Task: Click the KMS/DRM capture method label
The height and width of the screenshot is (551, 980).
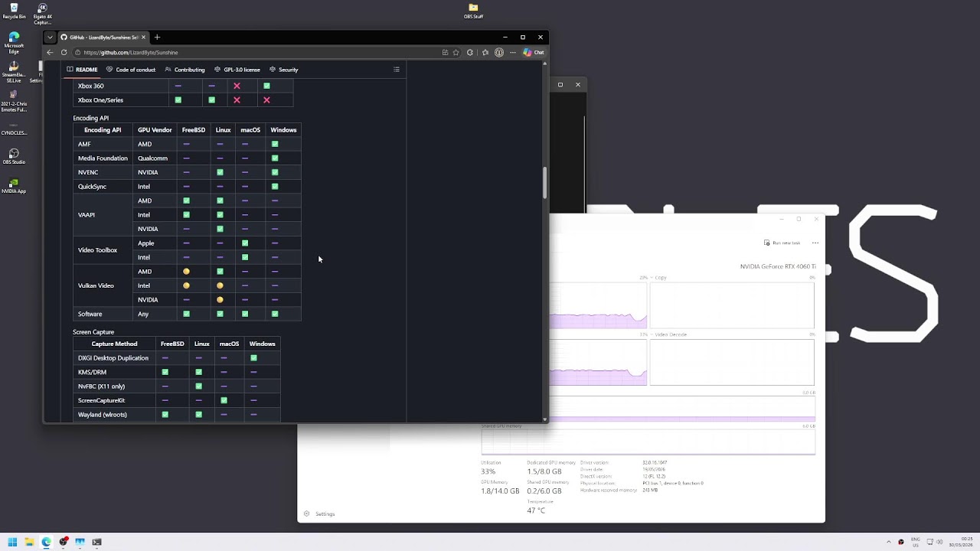Action: pyautogui.click(x=92, y=372)
